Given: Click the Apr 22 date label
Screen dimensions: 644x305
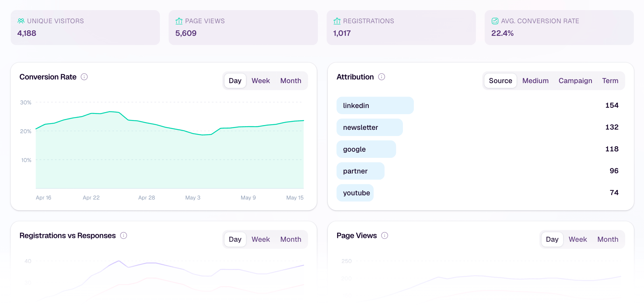Looking at the screenshot, I should pyautogui.click(x=91, y=198).
